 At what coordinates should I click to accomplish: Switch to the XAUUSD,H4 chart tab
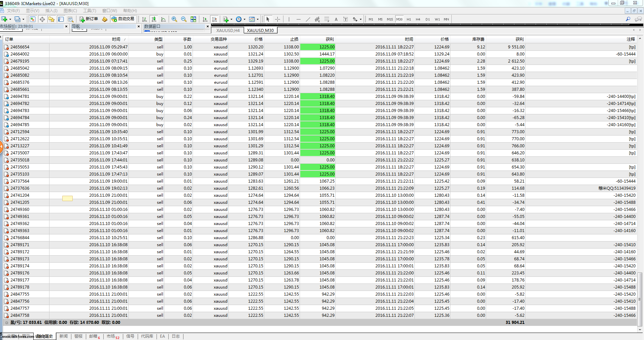[x=228, y=30]
